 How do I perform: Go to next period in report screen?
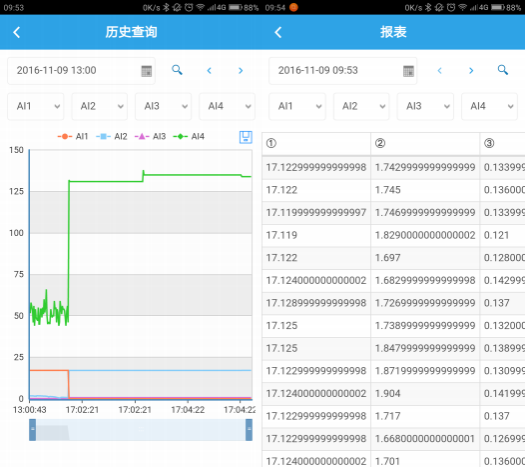point(471,70)
